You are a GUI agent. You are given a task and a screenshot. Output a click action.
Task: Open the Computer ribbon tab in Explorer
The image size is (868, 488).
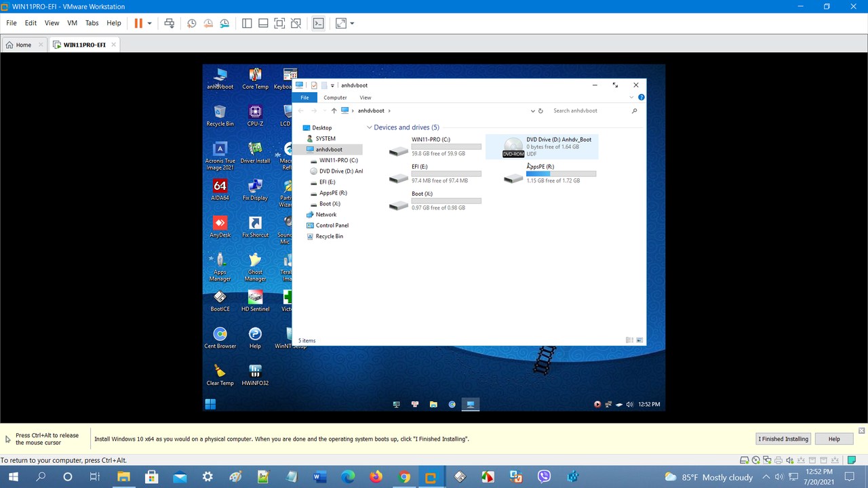click(x=335, y=98)
